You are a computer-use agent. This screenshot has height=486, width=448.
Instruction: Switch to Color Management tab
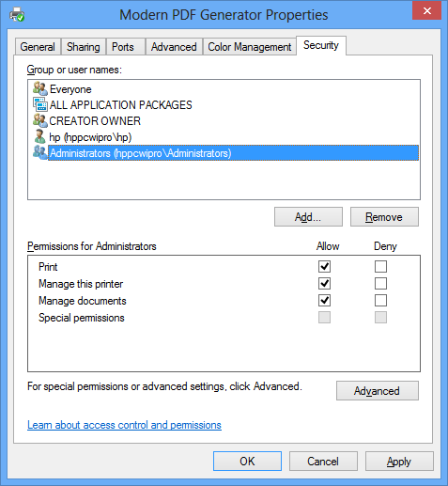250,47
